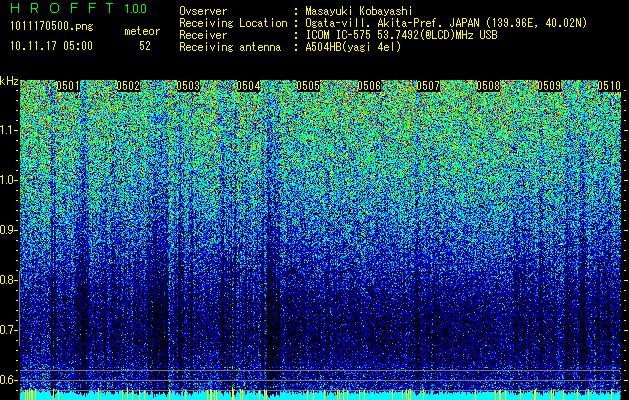The width and height of the screenshot is (629, 400).
Task: Click the meteor label text
Action: 142,31
